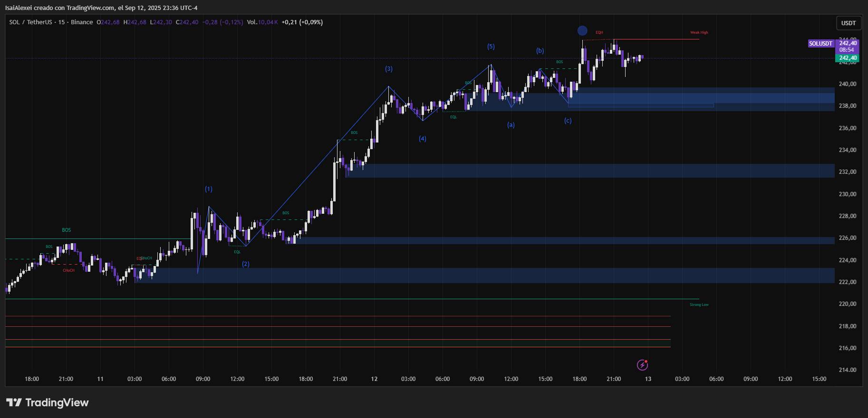The width and height of the screenshot is (868, 418).
Task: Select the wave (3) label
Action: click(x=389, y=69)
